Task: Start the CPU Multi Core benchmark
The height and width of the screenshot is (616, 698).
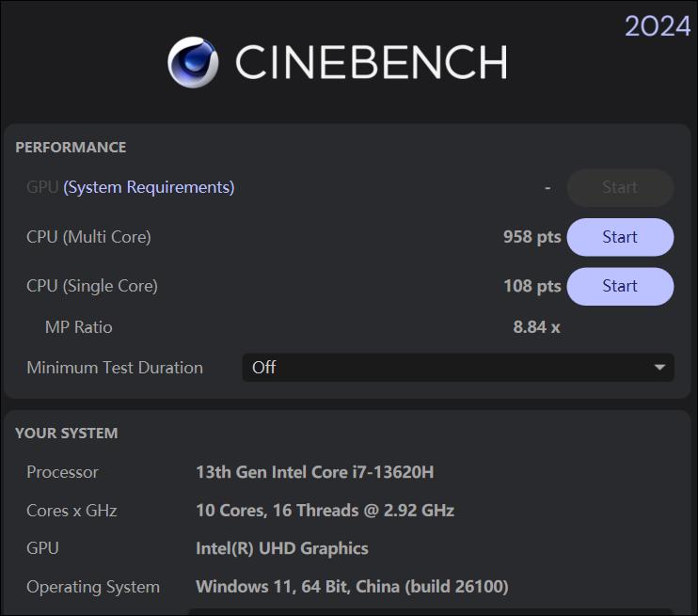Action: [x=620, y=237]
